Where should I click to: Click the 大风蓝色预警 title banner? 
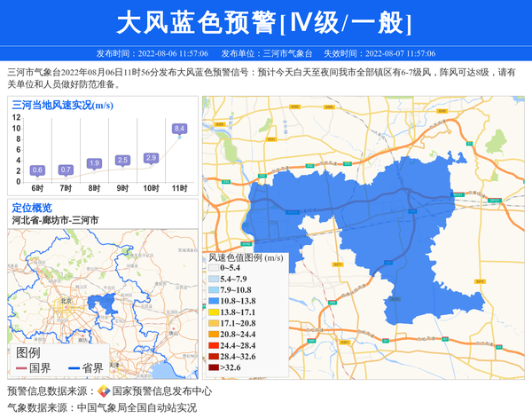tap(265, 20)
